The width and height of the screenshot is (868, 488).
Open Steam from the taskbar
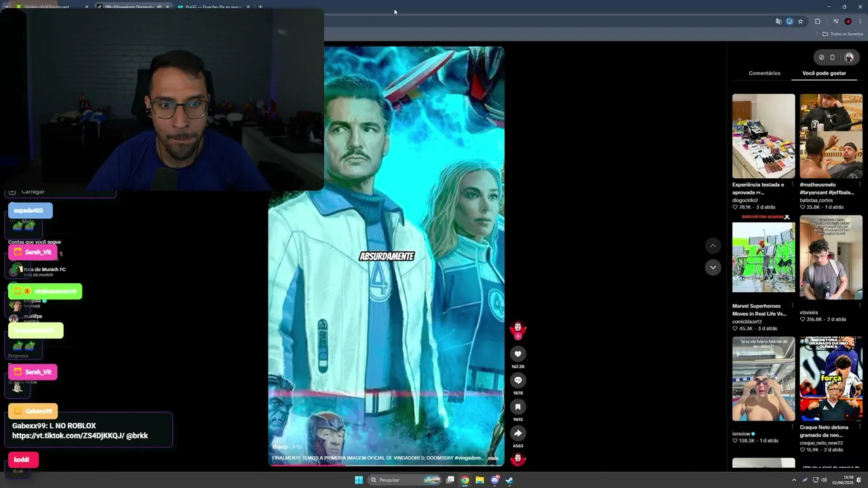(509, 480)
